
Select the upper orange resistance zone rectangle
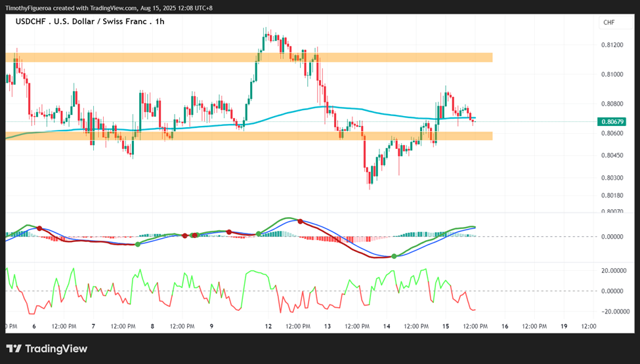tap(249, 57)
